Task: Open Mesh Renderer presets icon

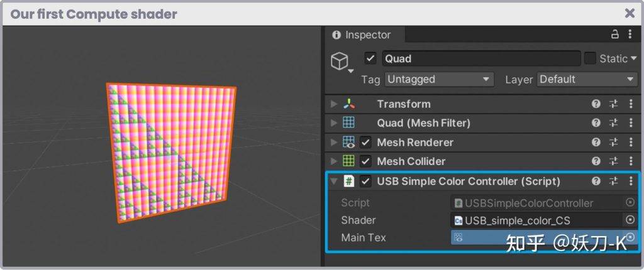Action: pos(614,143)
